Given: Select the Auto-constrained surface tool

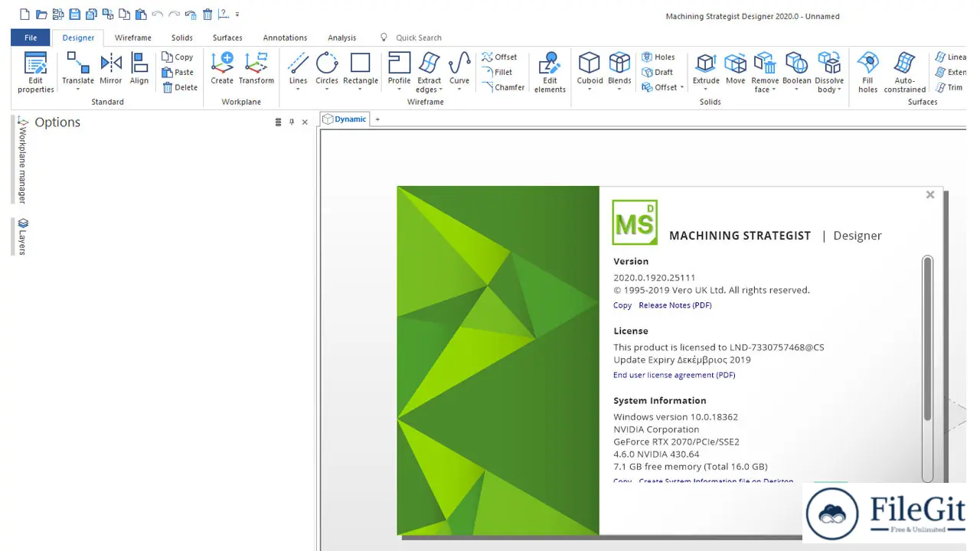Looking at the screenshot, I should (x=905, y=73).
